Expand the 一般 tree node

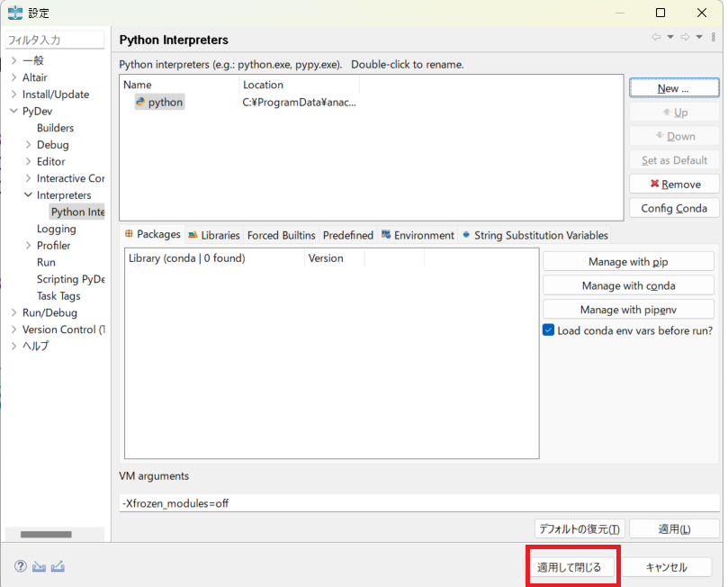pos(13,60)
